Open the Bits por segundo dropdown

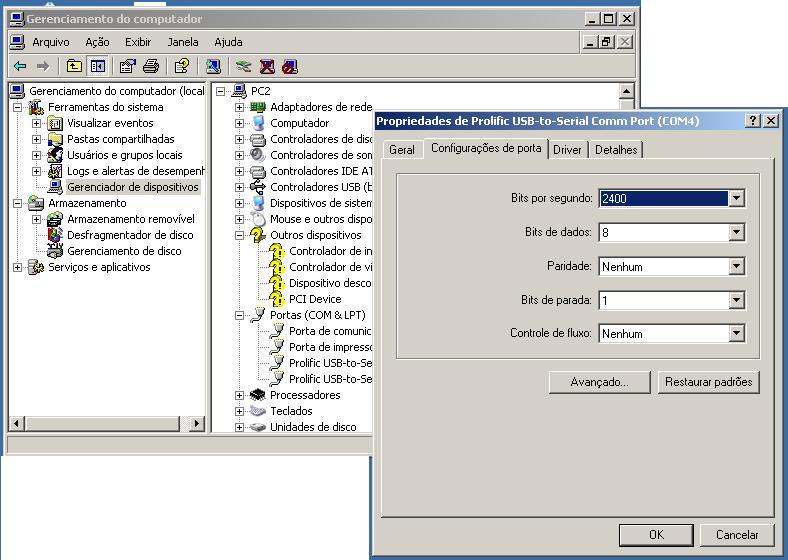click(x=736, y=198)
